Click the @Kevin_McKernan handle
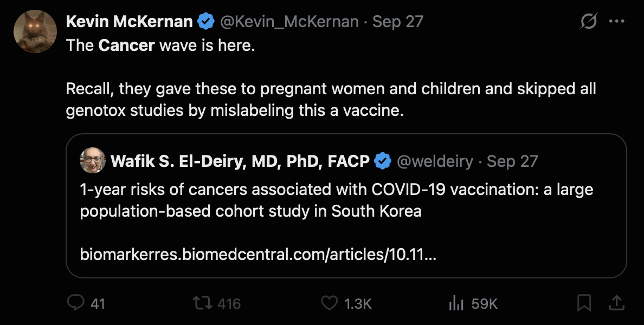 pos(289,22)
